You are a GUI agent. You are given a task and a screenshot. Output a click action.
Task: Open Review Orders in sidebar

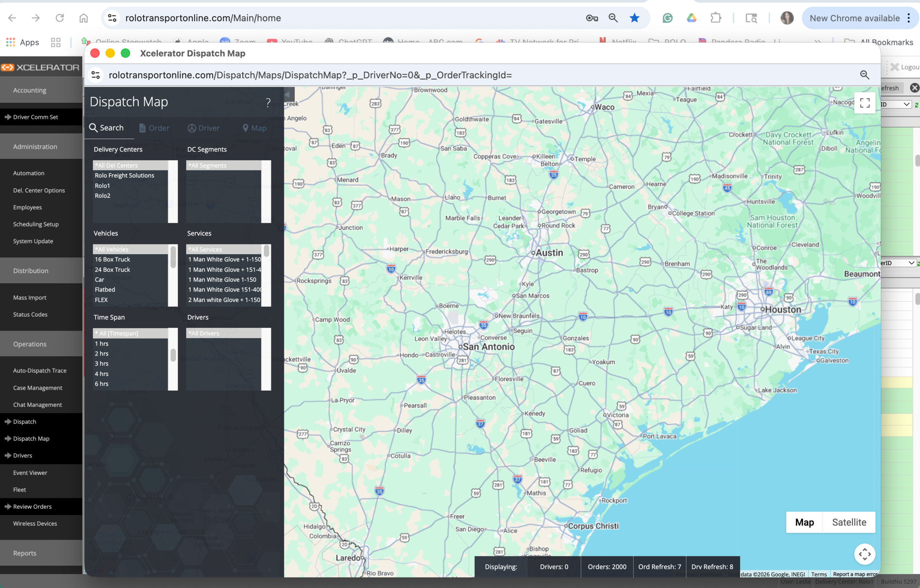pyautogui.click(x=41, y=507)
